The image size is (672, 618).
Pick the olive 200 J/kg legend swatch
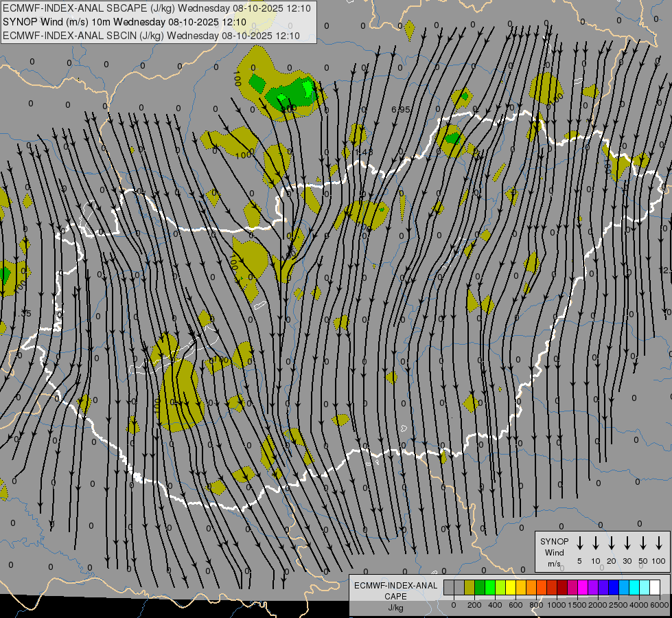[x=470, y=588]
